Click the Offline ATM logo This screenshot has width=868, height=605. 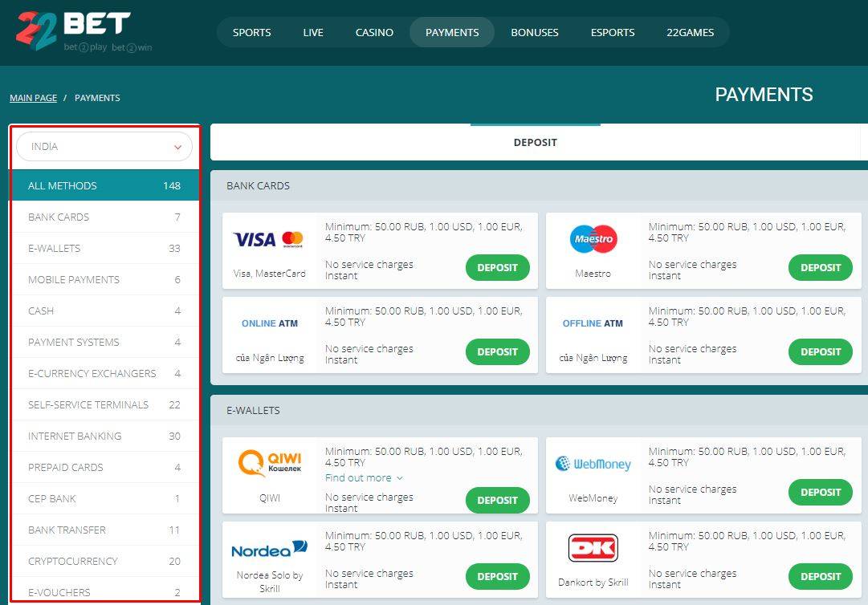pyautogui.click(x=593, y=323)
